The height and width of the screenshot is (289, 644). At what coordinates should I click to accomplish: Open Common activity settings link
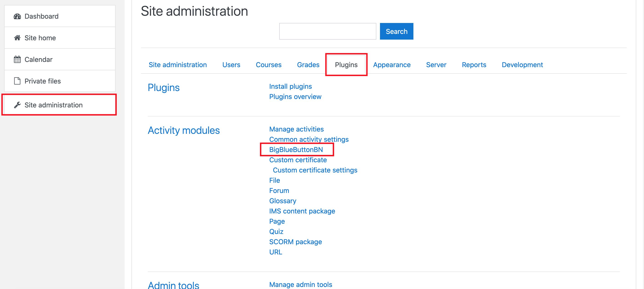pos(309,139)
